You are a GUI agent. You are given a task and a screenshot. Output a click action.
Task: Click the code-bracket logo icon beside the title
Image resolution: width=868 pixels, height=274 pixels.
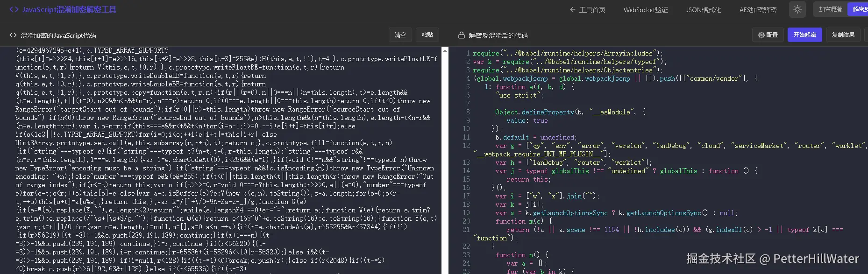tap(14, 9)
